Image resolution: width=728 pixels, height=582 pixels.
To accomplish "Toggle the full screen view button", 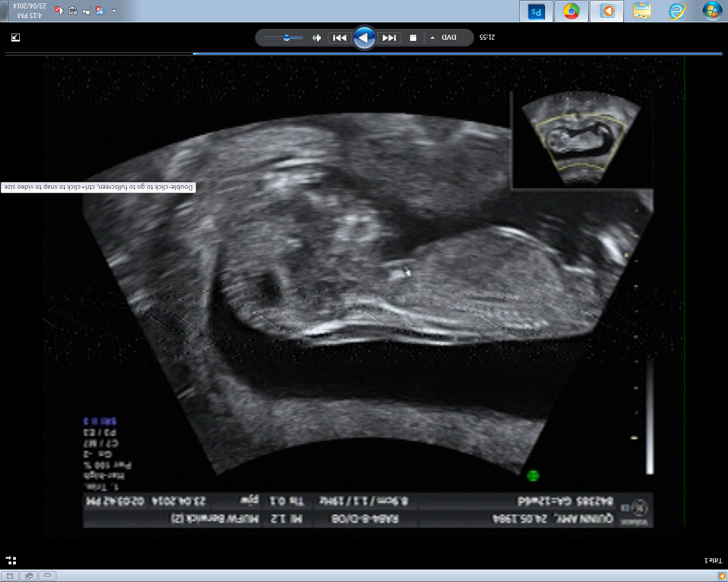I will click(x=15, y=38).
